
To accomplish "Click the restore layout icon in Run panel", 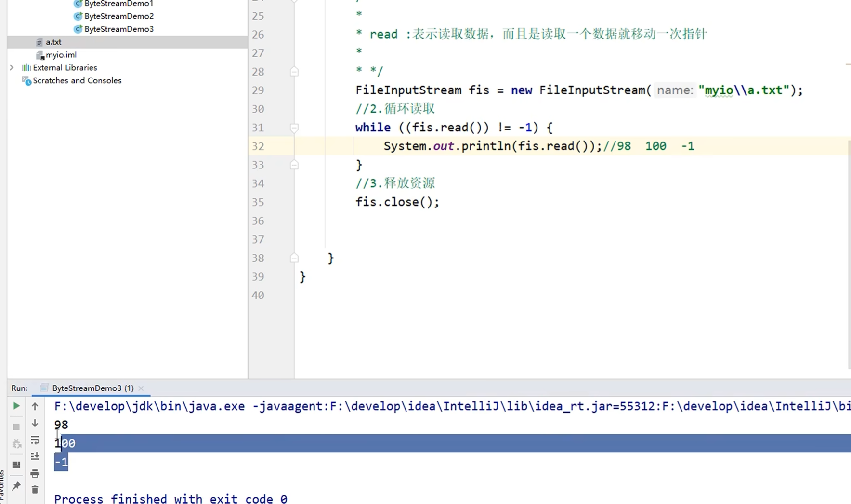I will pos(16,465).
